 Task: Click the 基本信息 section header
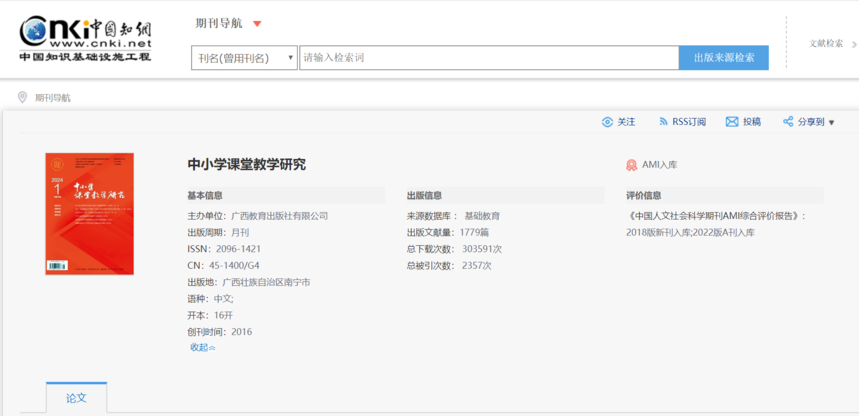click(x=205, y=196)
